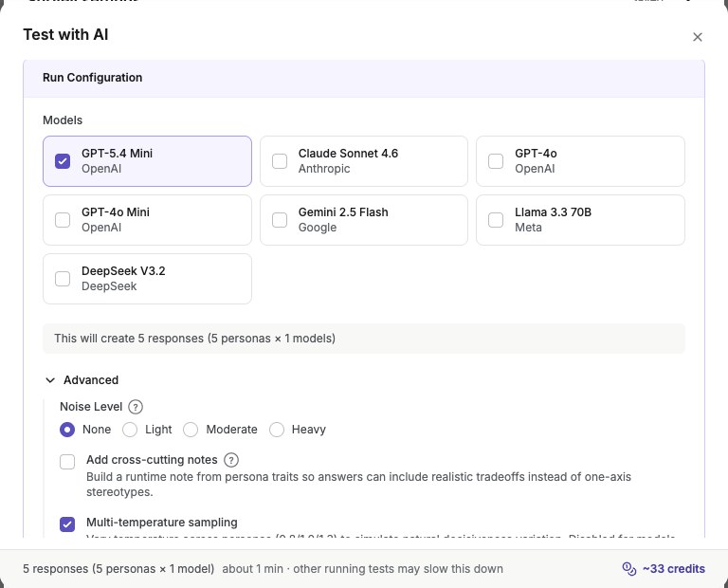Select the None noise level radio
The image size is (728, 588).
(67, 430)
